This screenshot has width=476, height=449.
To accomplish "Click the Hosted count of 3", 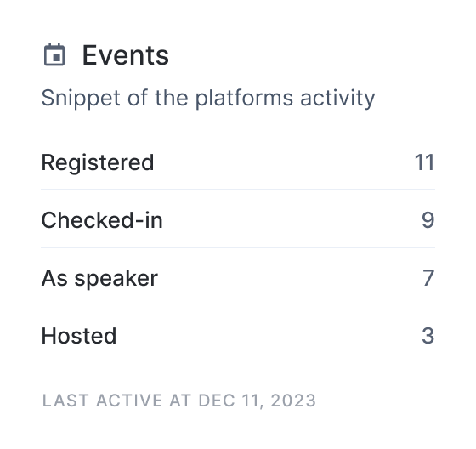I will 428,336.
